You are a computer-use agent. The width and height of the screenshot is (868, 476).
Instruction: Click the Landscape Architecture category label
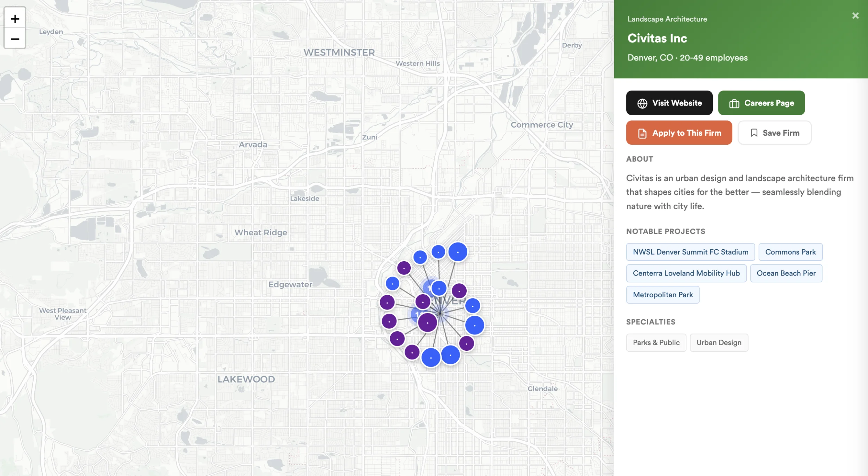667,19
